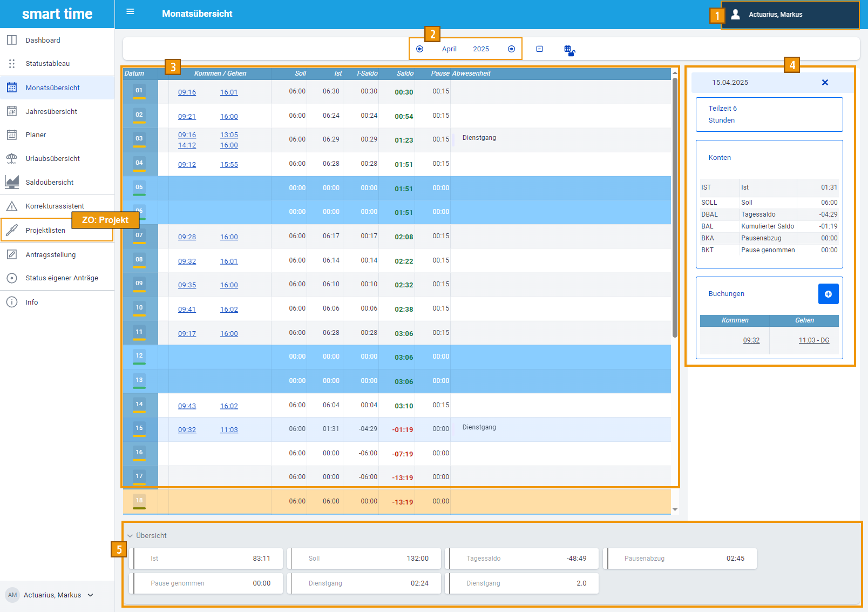This screenshot has height=612, width=868.
Task: Go to previous month arrow
Action: pos(419,49)
